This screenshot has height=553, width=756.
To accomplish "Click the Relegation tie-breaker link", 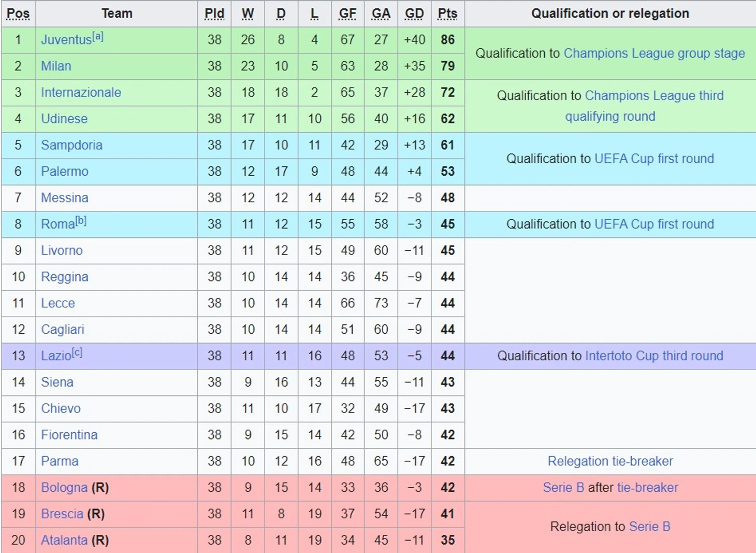I will coord(610,461).
